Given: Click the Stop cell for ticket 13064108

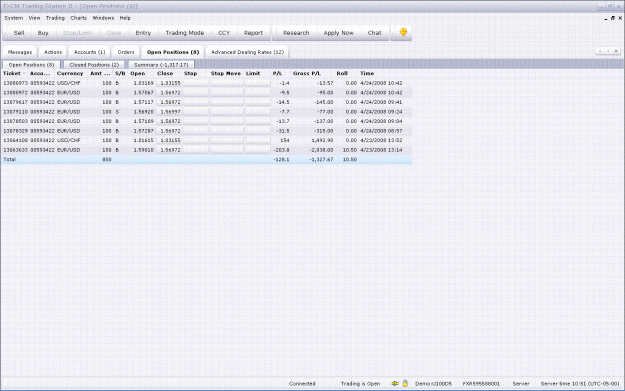Looking at the screenshot, I should 196,140.
